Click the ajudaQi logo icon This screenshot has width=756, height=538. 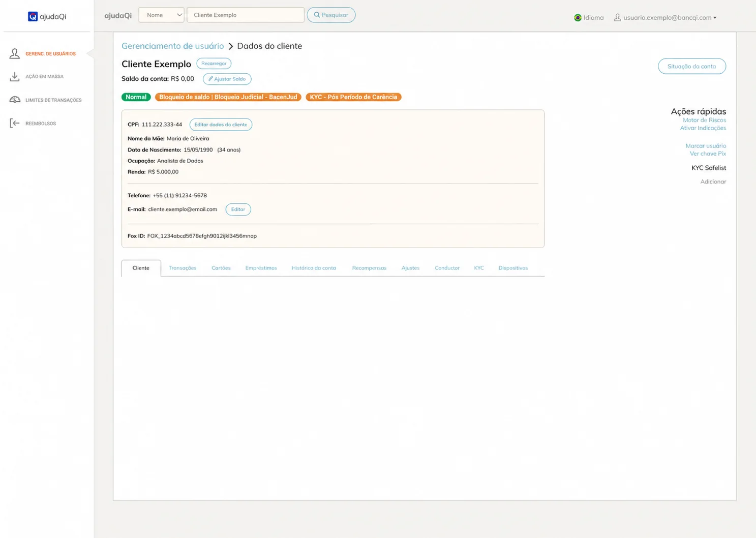[x=33, y=16]
